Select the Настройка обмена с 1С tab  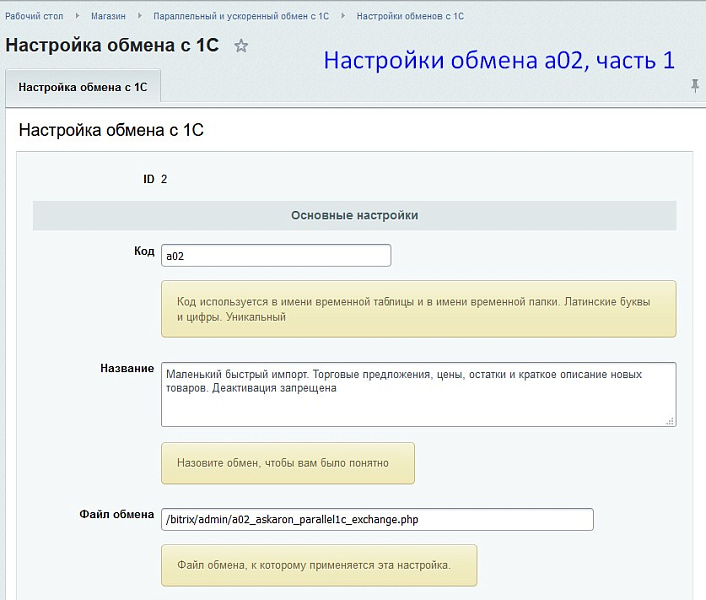coord(83,87)
